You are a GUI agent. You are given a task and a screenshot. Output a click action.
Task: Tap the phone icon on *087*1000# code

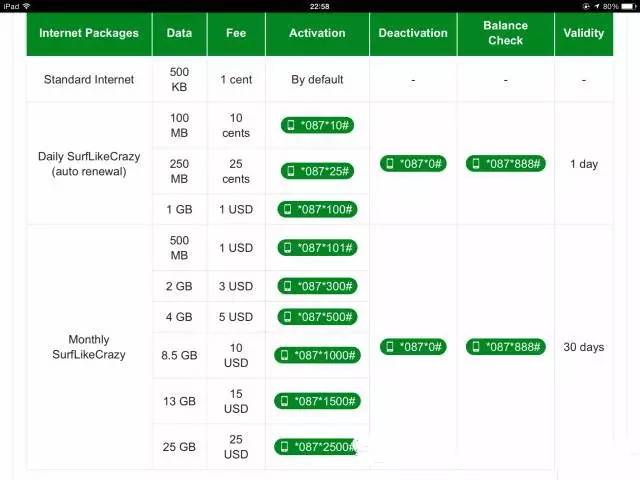coord(285,355)
